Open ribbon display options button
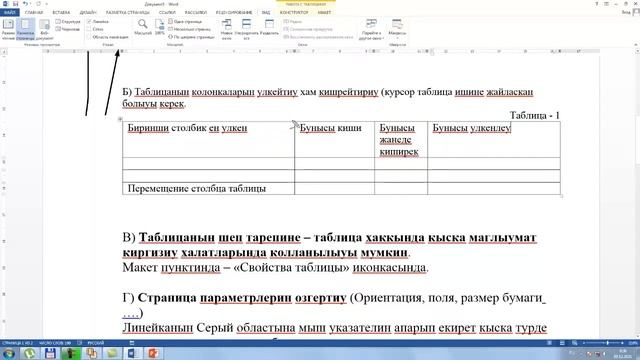Screen dimensions: 640x360 [x=607, y=4]
